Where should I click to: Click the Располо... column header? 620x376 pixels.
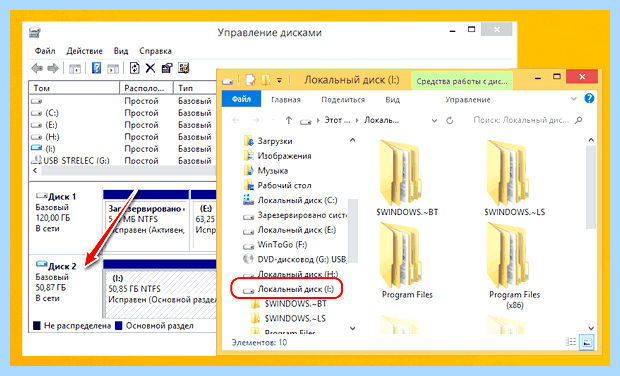pos(146,88)
